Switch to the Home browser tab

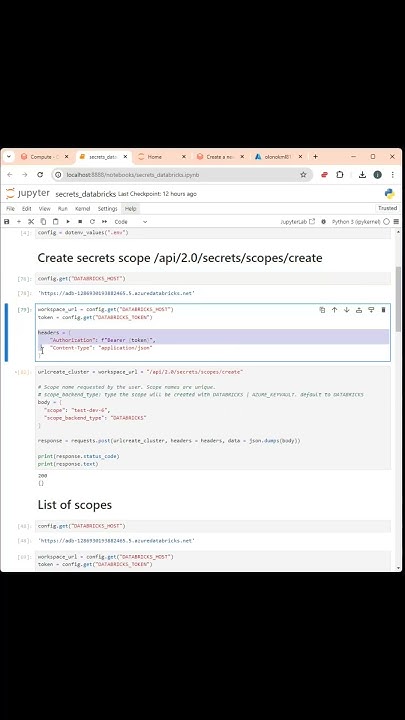(x=161, y=157)
